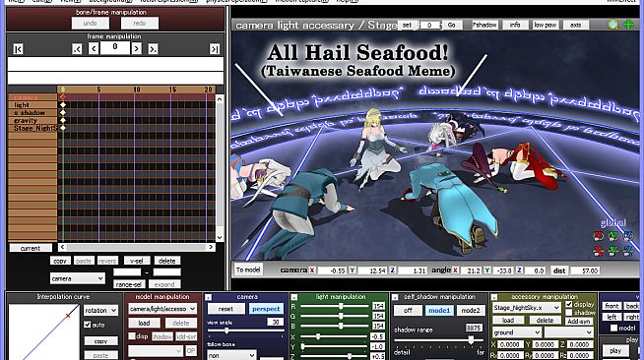Screen dimensions: 644x360
Task: Open the follow bone non dropdown
Action: 231,355
